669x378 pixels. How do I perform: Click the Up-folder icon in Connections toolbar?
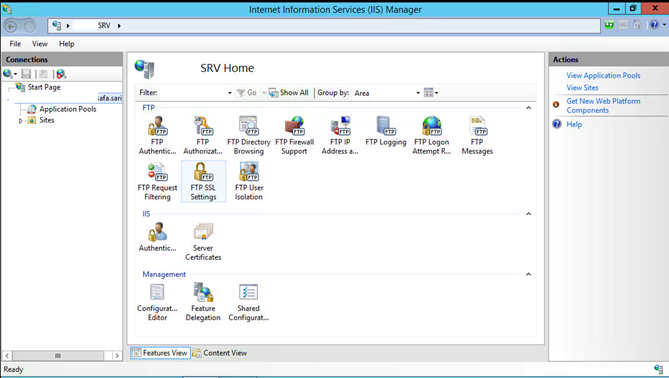[43, 74]
